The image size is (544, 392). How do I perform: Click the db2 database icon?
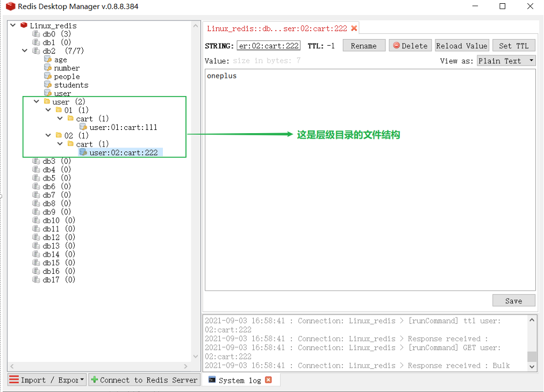(35, 50)
